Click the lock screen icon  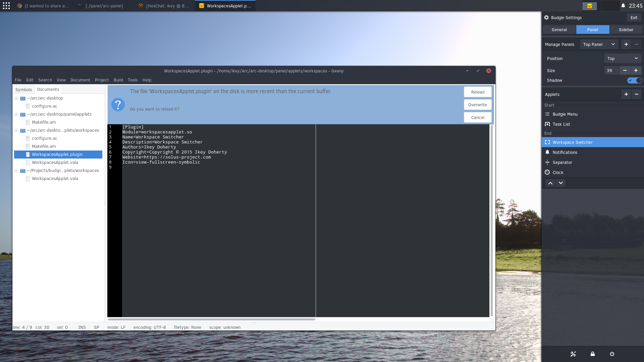point(593,354)
